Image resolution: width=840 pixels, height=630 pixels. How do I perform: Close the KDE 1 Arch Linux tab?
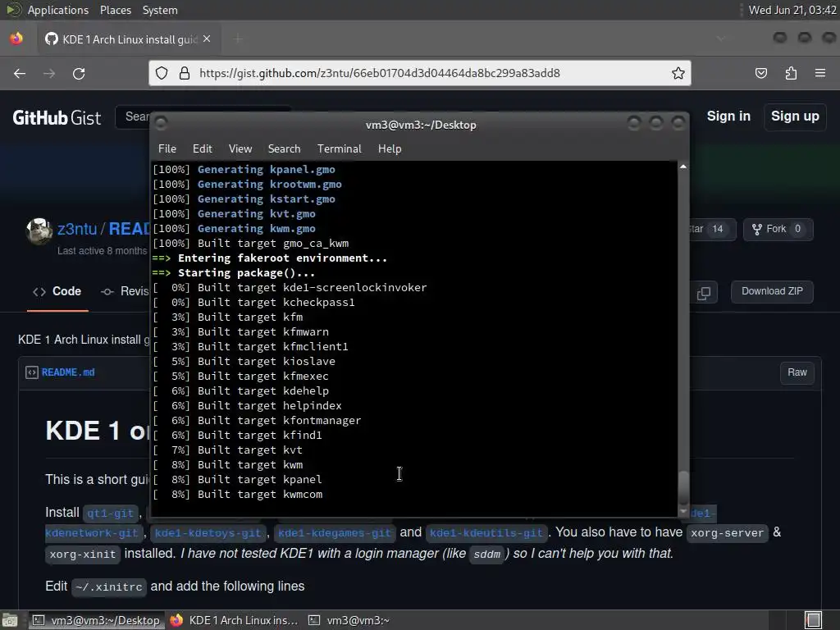coord(207,39)
